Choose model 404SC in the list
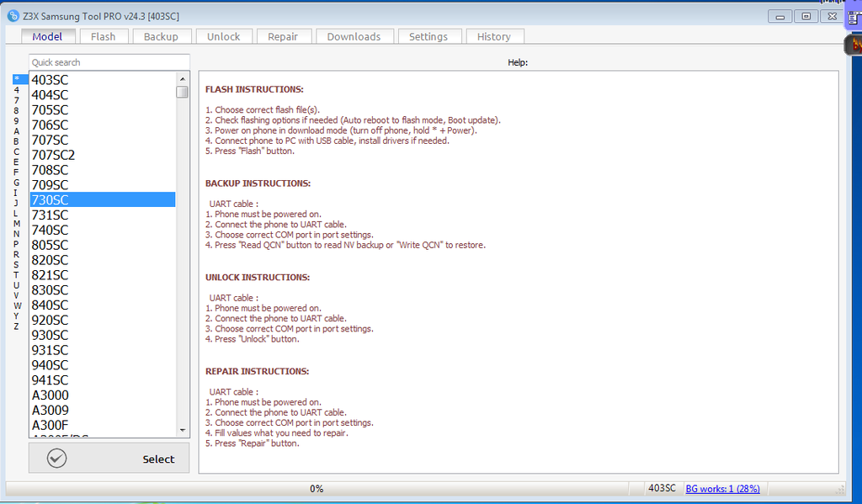Screen dimensions: 862x504 [x=103, y=94]
